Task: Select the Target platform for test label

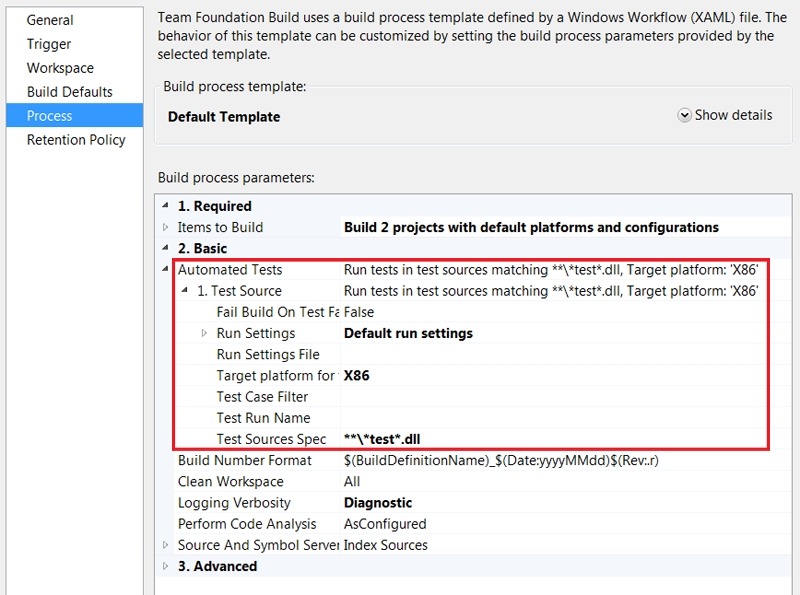Action: [278, 376]
